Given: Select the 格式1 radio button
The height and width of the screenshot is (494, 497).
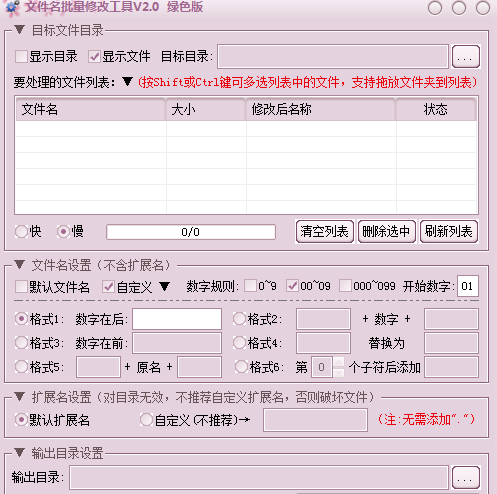Looking at the screenshot, I should tap(21, 319).
